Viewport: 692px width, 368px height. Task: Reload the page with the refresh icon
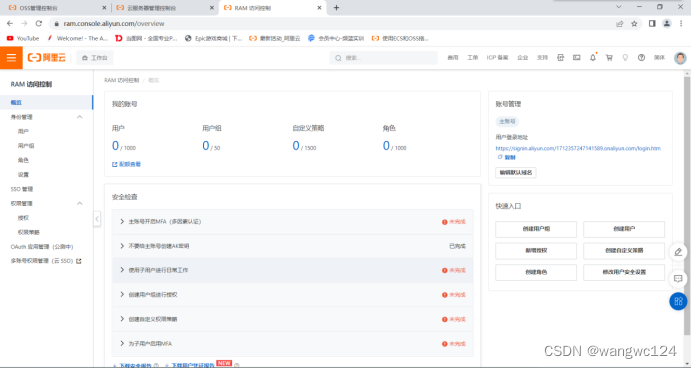[x=39, y=23]
